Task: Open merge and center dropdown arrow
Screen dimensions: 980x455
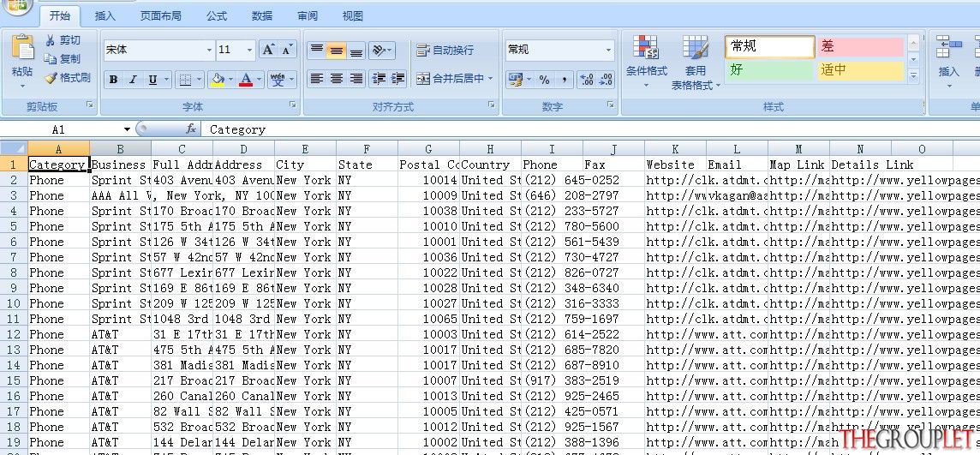Action: [x=491, y=79]
